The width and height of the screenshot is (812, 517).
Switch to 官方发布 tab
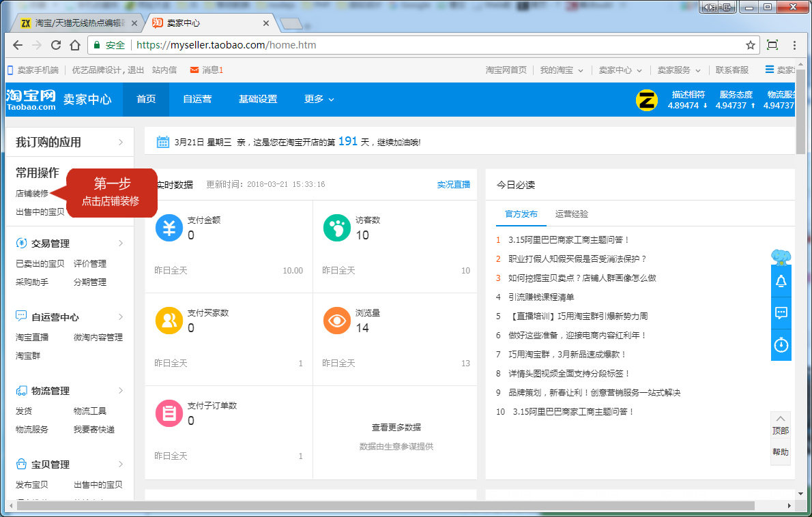(x=521, y=213)
